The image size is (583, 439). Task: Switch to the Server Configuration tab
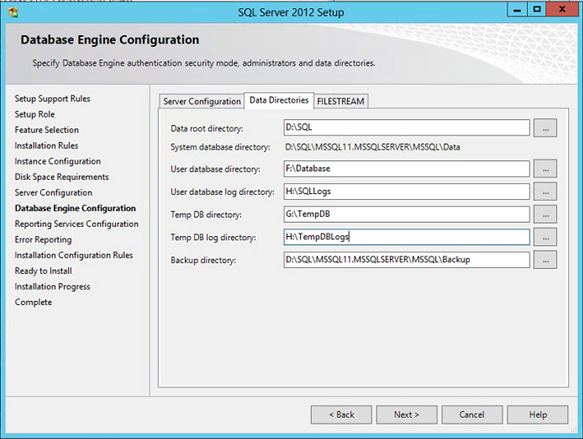click(202, 101)
